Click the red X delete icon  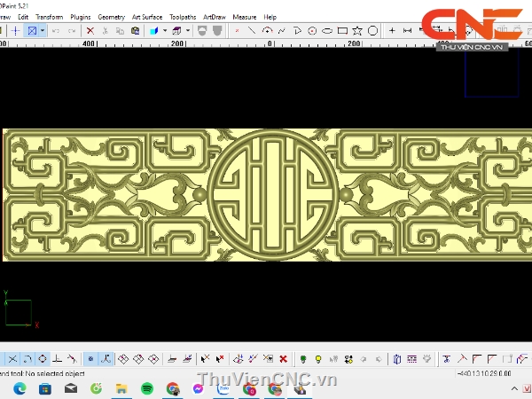click(x=90, y=31)
